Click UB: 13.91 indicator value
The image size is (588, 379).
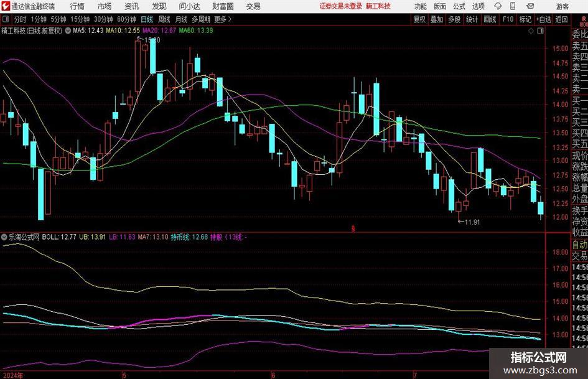[x=92, y=237]
